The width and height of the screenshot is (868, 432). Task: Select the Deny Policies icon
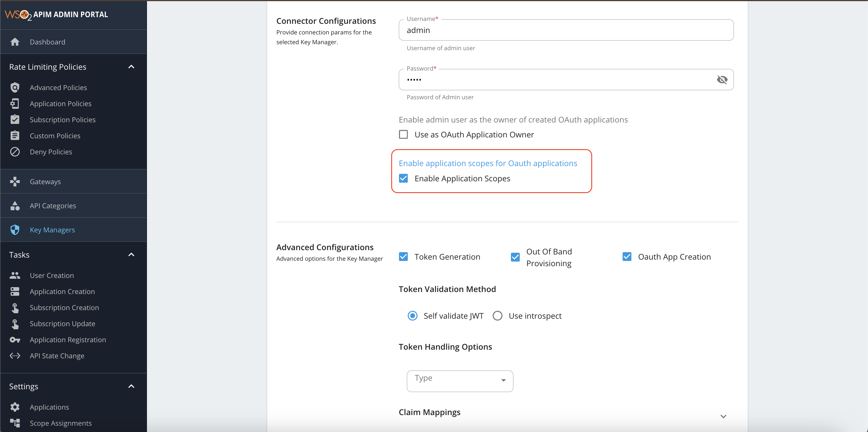click(x=15, y=151)
